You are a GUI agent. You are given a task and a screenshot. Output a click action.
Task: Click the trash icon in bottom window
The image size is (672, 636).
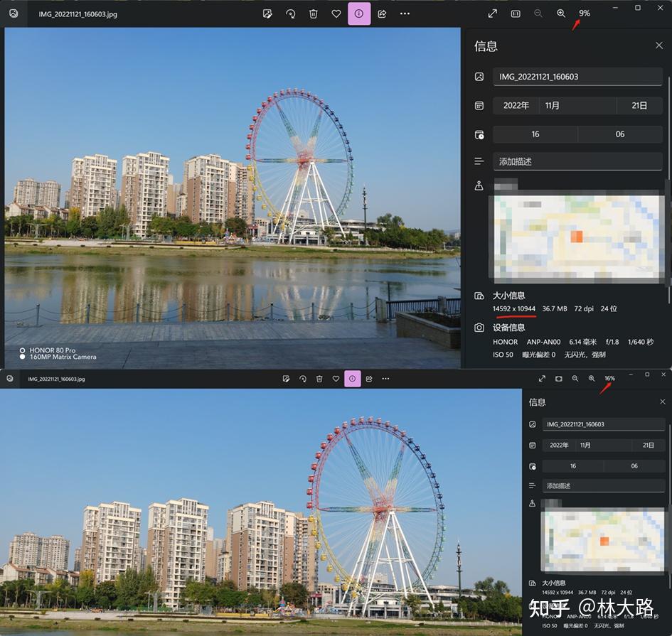[x=319, y=379]
